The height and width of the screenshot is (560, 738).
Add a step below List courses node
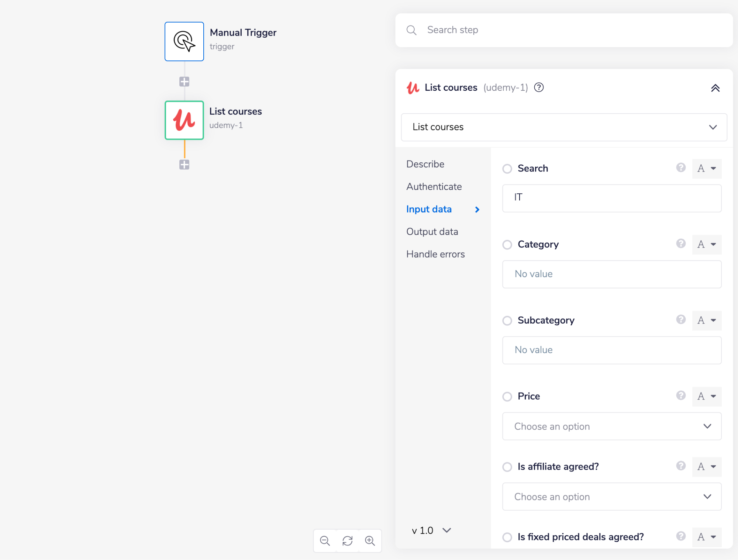pyautogui.click(x=184, y=165)
